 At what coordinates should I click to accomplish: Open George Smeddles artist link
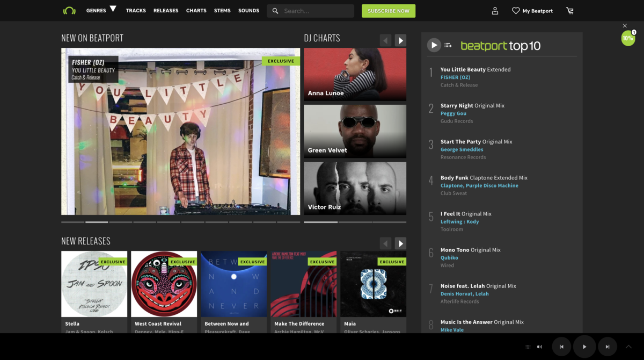point(462,149)
